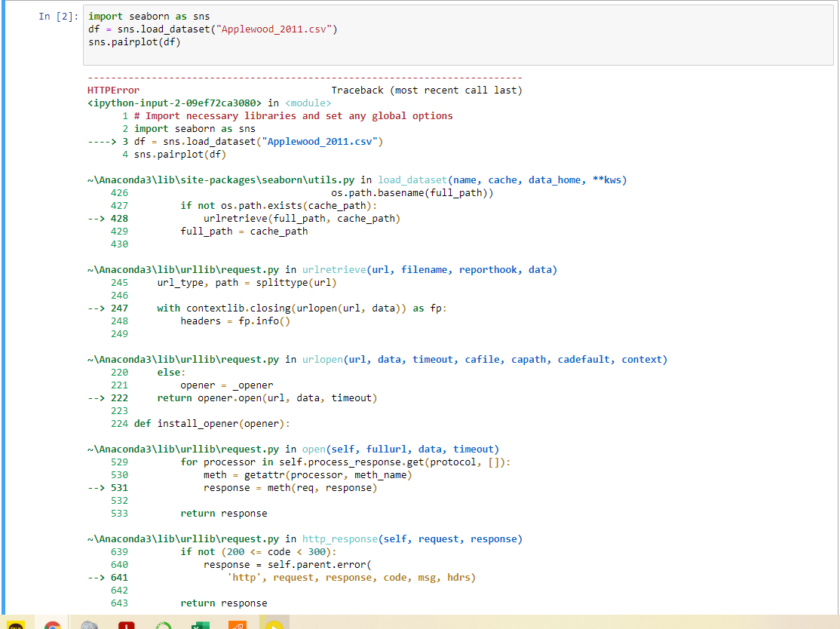Click the arrow marker beside line 641

tap(97, 577)
